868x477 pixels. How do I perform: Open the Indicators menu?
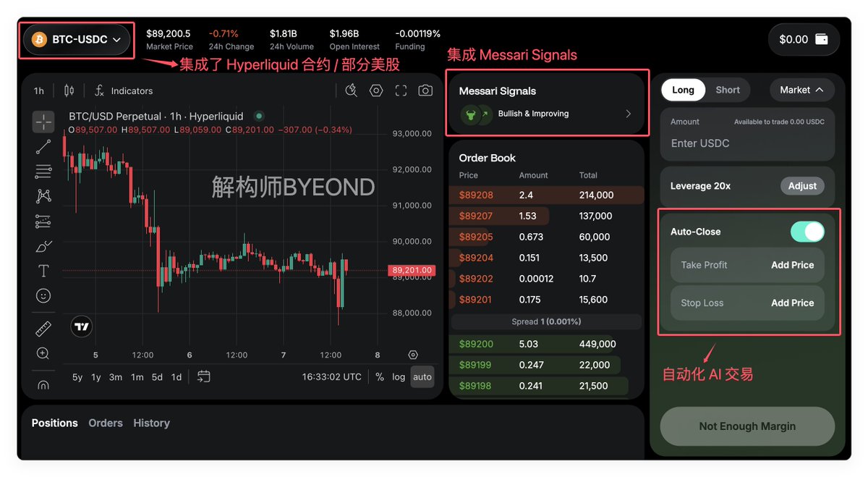(x=124, y=90)
